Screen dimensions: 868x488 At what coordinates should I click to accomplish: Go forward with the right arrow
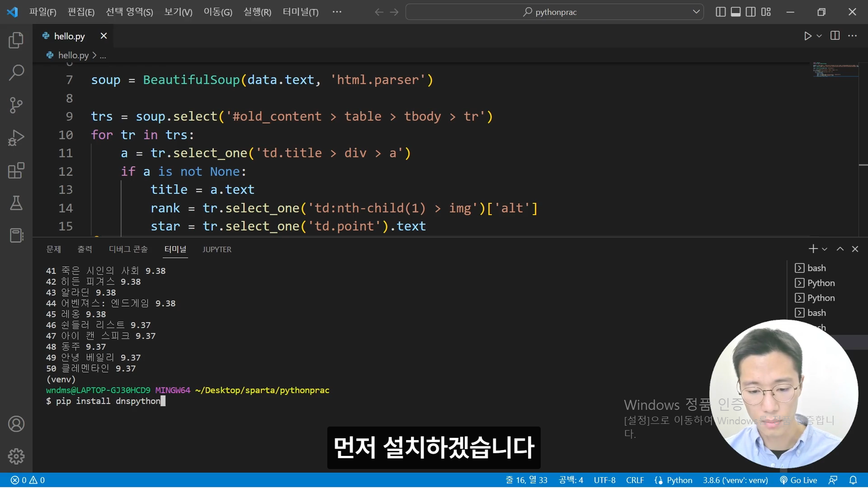(x=394, y=12)
